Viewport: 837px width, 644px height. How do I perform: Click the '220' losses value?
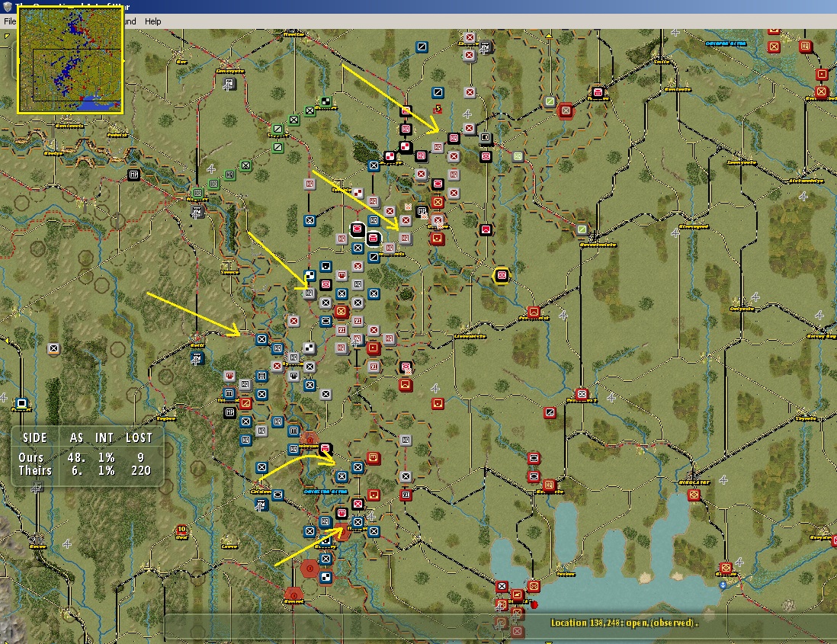pos(141,470)
